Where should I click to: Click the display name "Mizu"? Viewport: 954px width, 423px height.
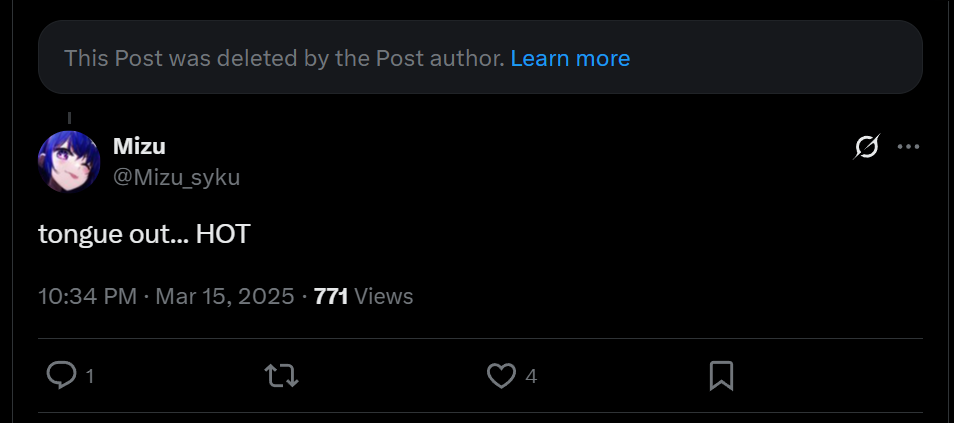click(x=139, y=146)
